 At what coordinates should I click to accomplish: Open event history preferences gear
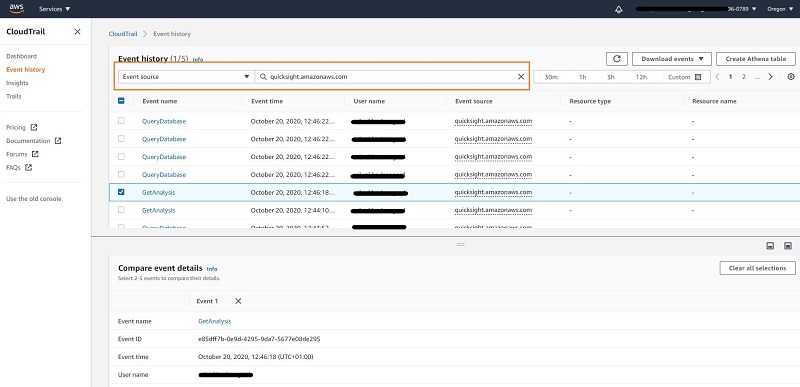tap(791, 76)
